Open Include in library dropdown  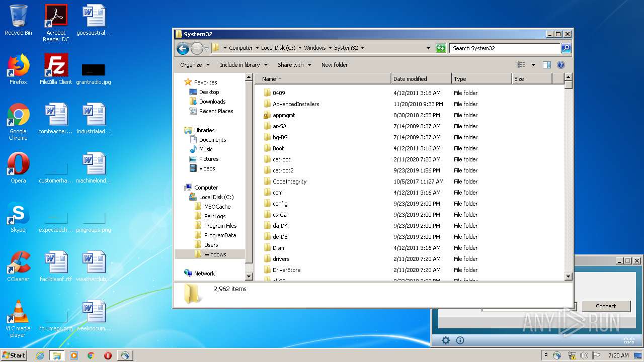(x=243, y=65)
